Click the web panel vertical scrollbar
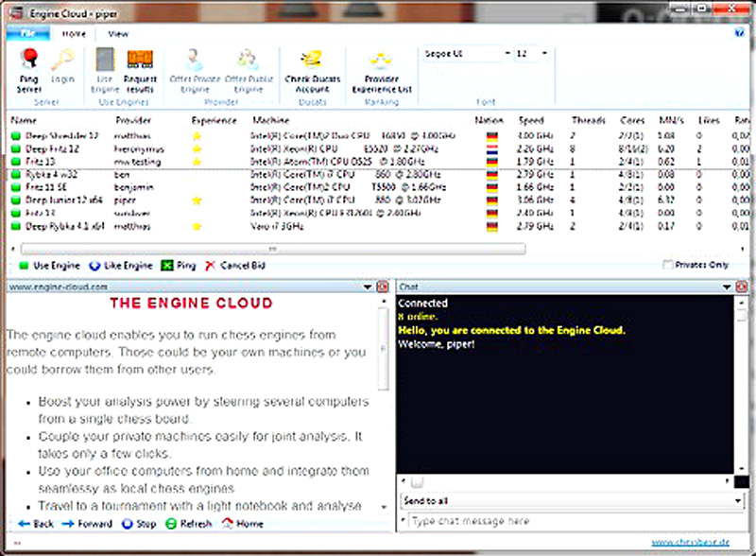 [384, 349]
